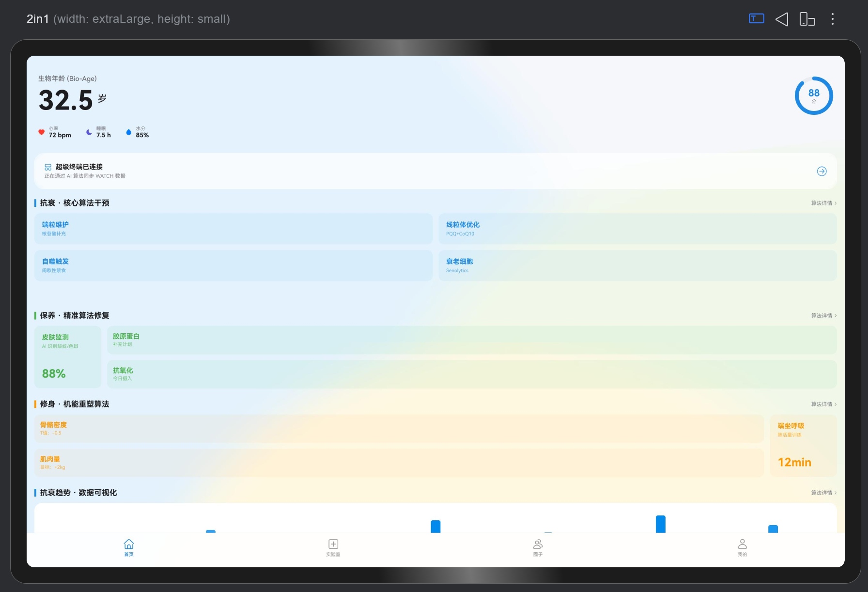
Task: Open the 皮肤监测 88% card
Action: [x=68, y=357]
